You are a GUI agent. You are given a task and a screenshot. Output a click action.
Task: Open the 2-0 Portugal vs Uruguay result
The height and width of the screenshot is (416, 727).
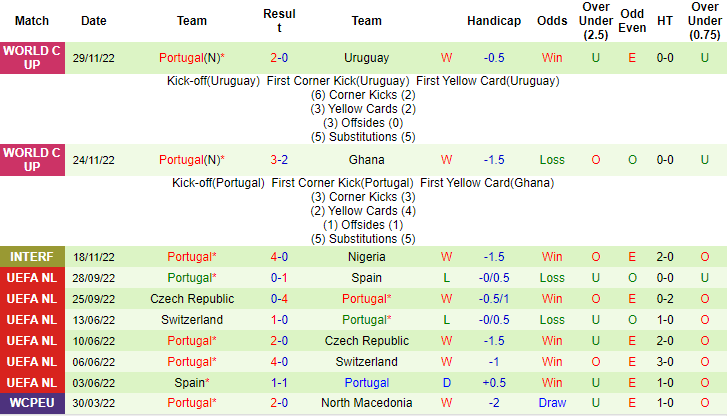(x=279, y=58)
